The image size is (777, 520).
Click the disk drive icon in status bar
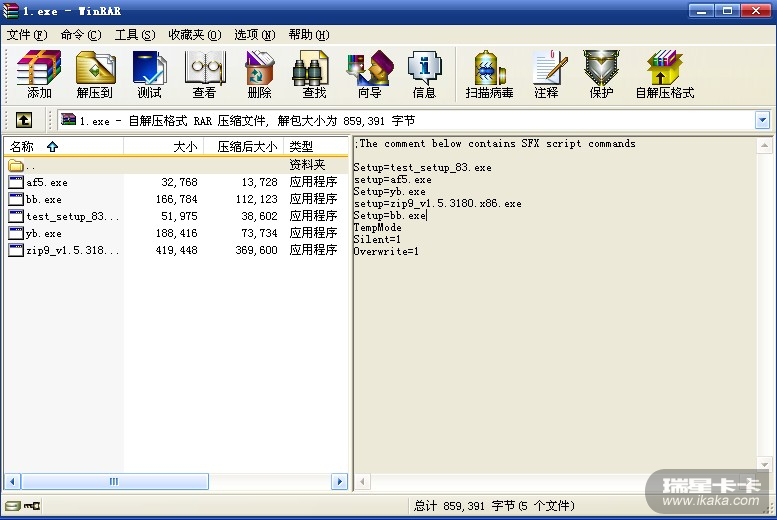click(x=12, y=506)
